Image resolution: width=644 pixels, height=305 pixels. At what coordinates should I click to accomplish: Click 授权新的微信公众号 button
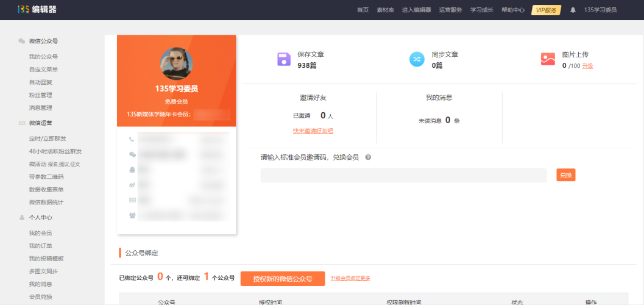283,279
